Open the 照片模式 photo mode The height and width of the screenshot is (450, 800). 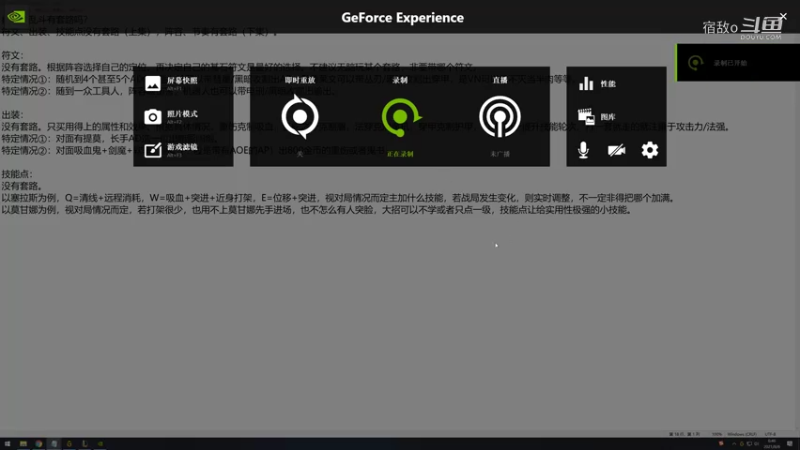coord(171,117)
